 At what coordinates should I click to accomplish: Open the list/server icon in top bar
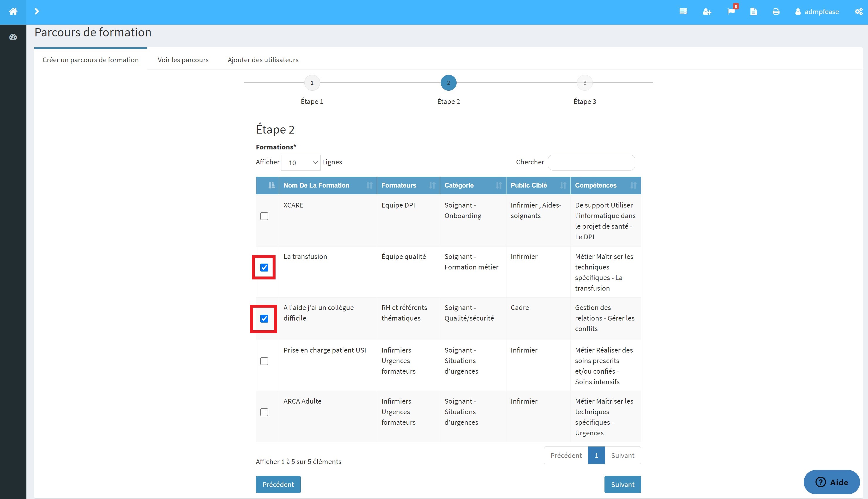683,11
